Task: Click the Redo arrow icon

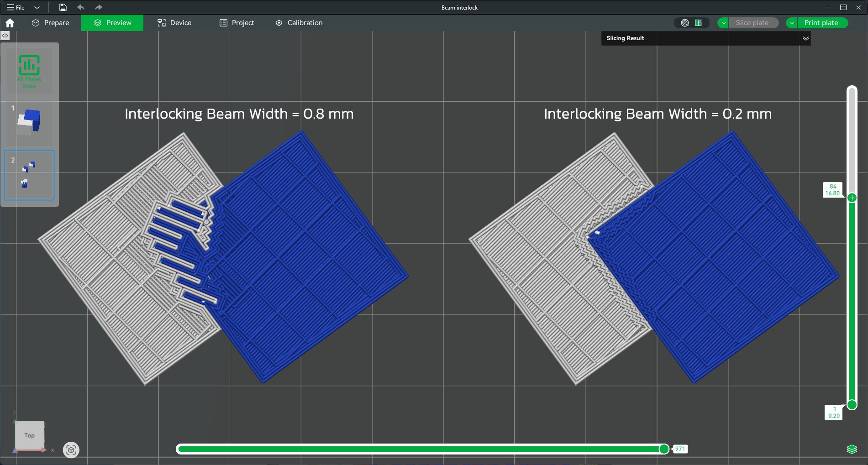Action: pos(98,7)
